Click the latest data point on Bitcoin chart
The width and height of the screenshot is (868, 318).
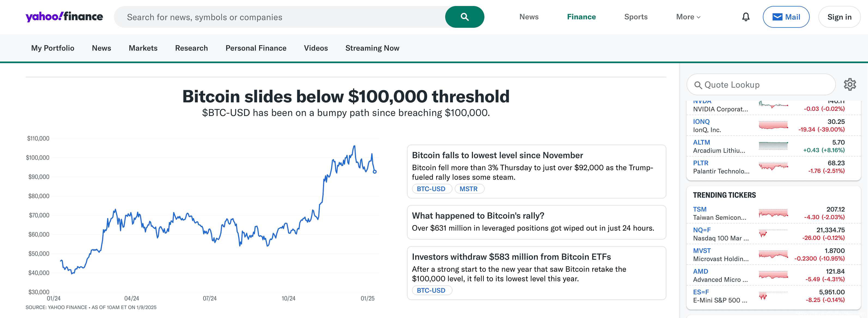point(375,172)
